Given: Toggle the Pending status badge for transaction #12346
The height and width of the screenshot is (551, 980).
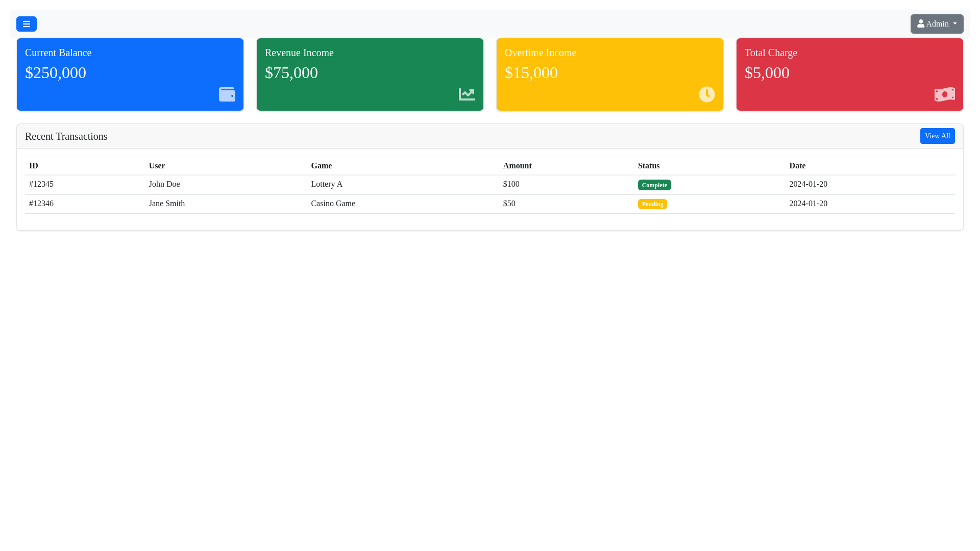Looking at the screenshot, I should coord(652,204).
